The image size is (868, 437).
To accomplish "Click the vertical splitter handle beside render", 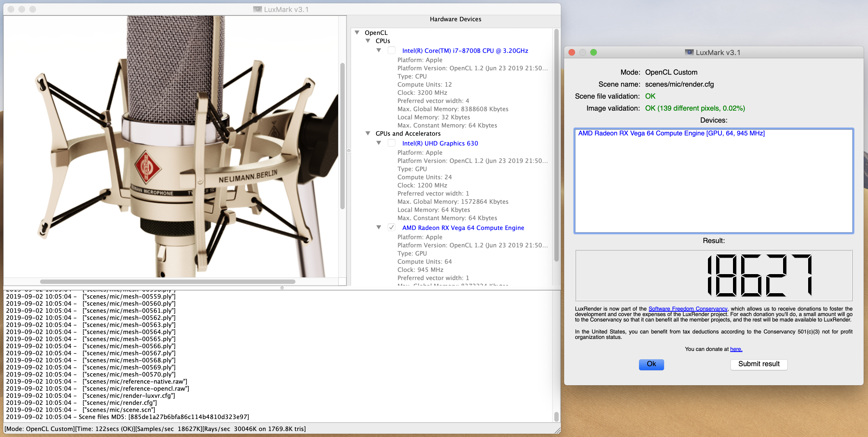I will tap(349, 151).
